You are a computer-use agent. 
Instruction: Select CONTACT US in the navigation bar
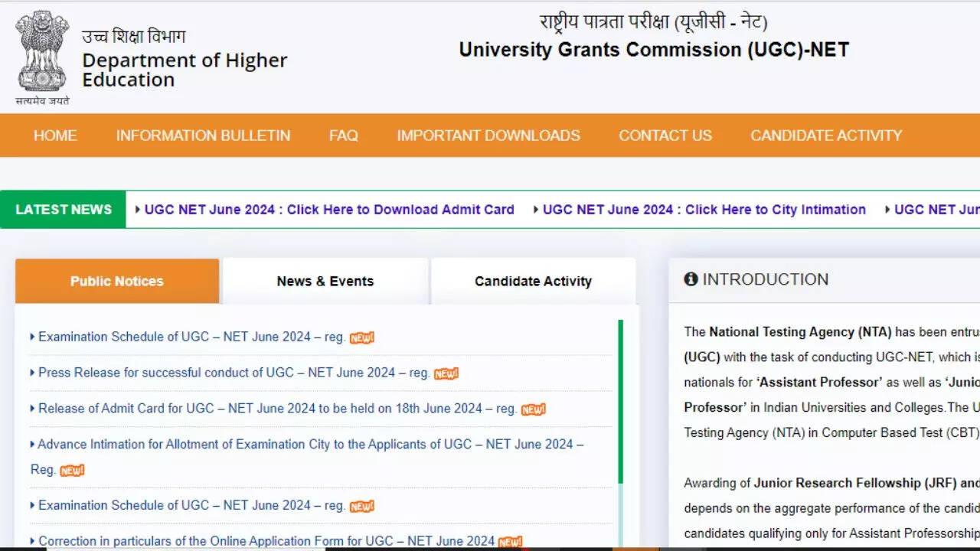point(665,135)
